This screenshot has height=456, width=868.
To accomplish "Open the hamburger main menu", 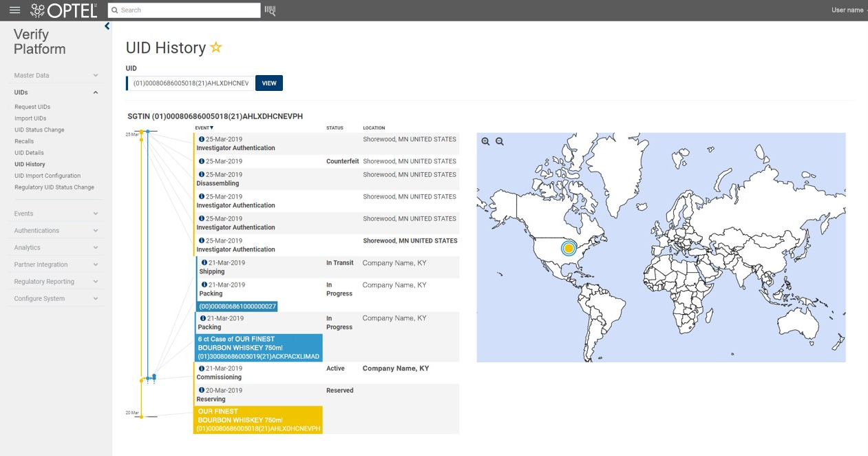I will pyautogui.click(x=14, y=10).
